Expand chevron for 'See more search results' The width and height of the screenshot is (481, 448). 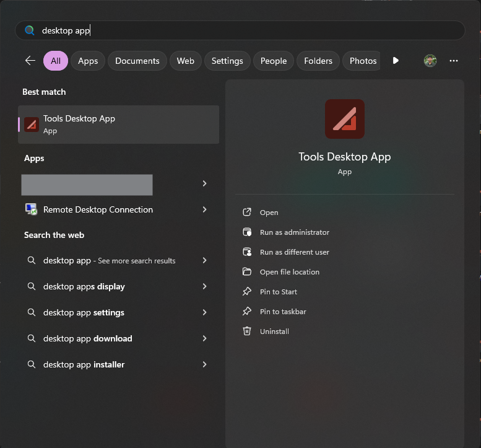[x=205, y=260]
